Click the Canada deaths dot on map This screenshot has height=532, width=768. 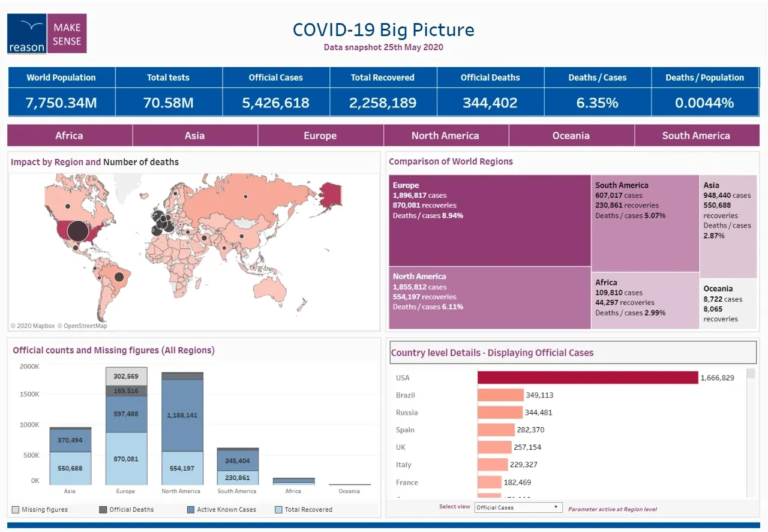pyautogui.click(x=68, y=206)
